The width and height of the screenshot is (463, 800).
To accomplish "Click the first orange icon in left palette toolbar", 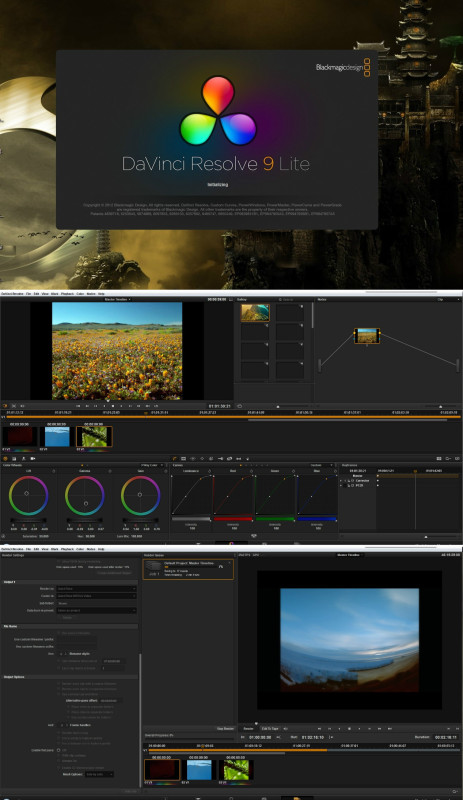I will [x=5, y=459].
